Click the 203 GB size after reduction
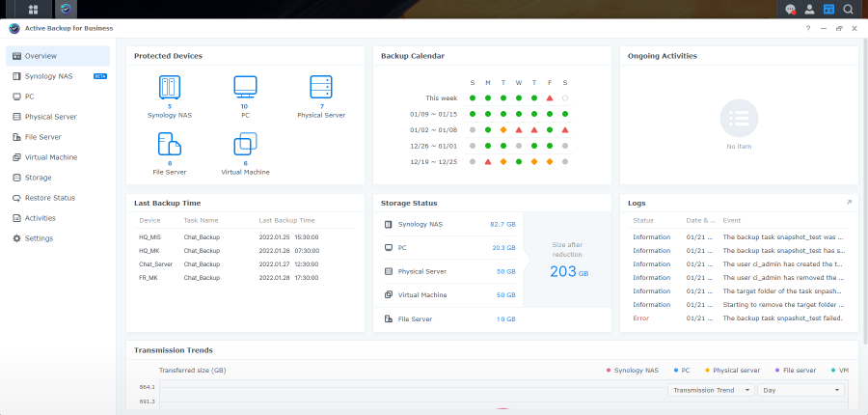The width and height of the screenshot is (868, 415). 568,271
